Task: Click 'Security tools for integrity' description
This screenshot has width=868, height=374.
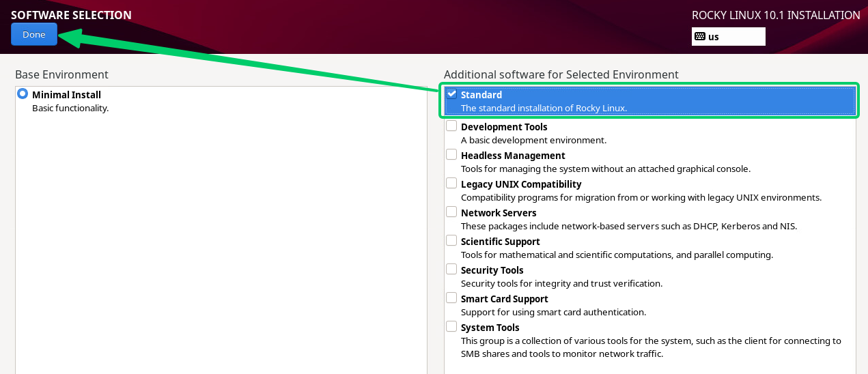Action: point(561,283)
